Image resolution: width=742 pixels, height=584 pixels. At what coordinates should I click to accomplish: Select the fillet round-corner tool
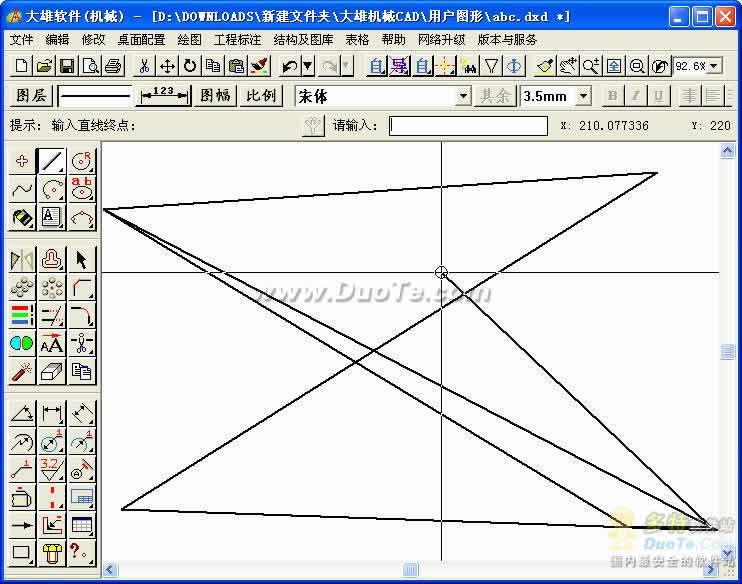pos(81,315)
